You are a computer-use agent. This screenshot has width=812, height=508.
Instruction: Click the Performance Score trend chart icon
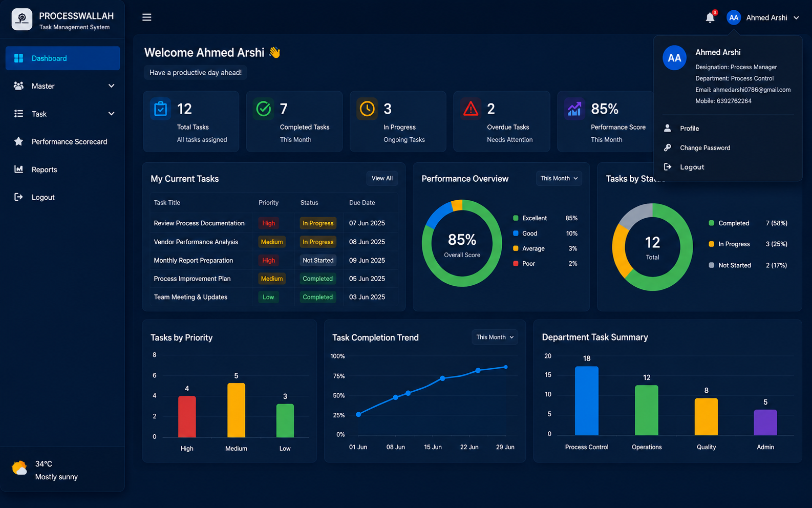pos(574,109)
